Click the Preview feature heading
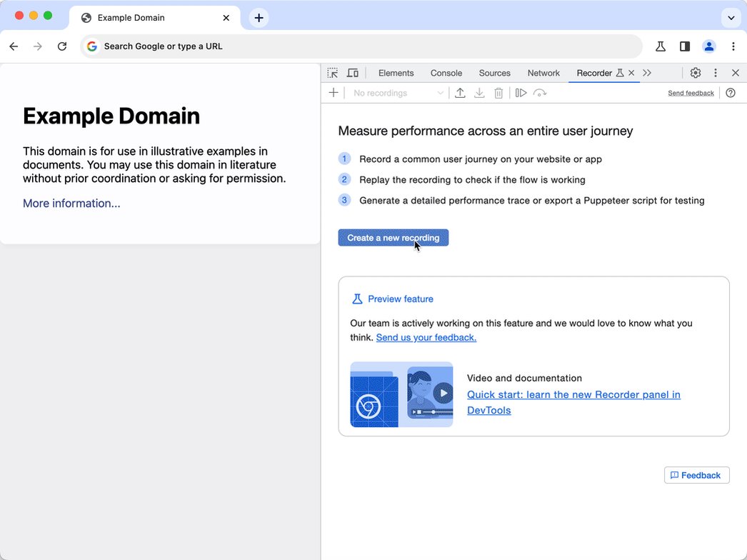747x560 pixels. (x=400, y=299)
